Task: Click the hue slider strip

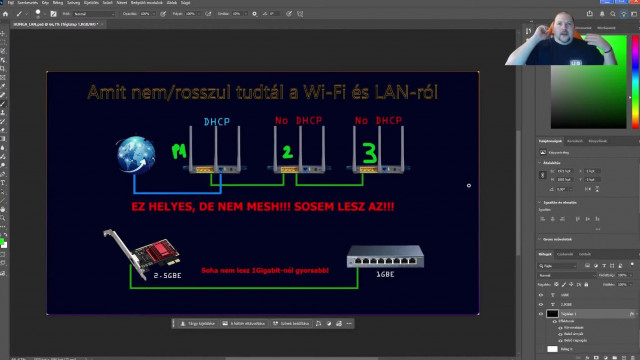Action: (x=636, y=82)
